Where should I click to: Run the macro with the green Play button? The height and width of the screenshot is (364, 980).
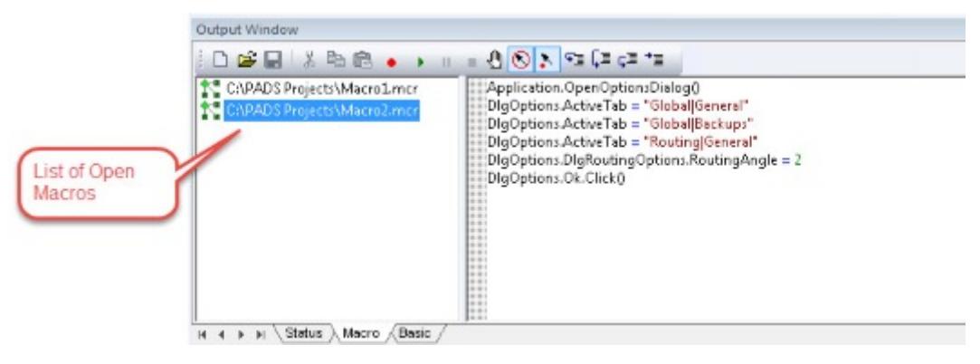pos(420,63)
